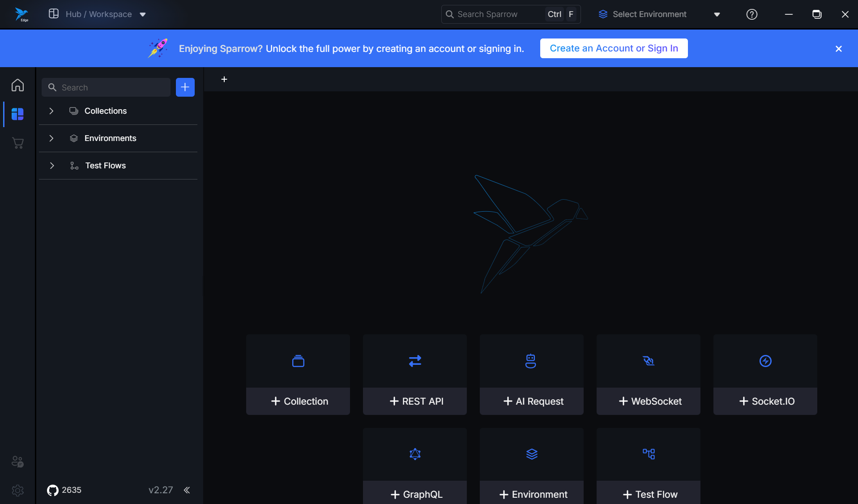The width and height of the screenshot is (858, 504).
Task: Select the Test Flows tree label
Action: [x=106, y=166]
